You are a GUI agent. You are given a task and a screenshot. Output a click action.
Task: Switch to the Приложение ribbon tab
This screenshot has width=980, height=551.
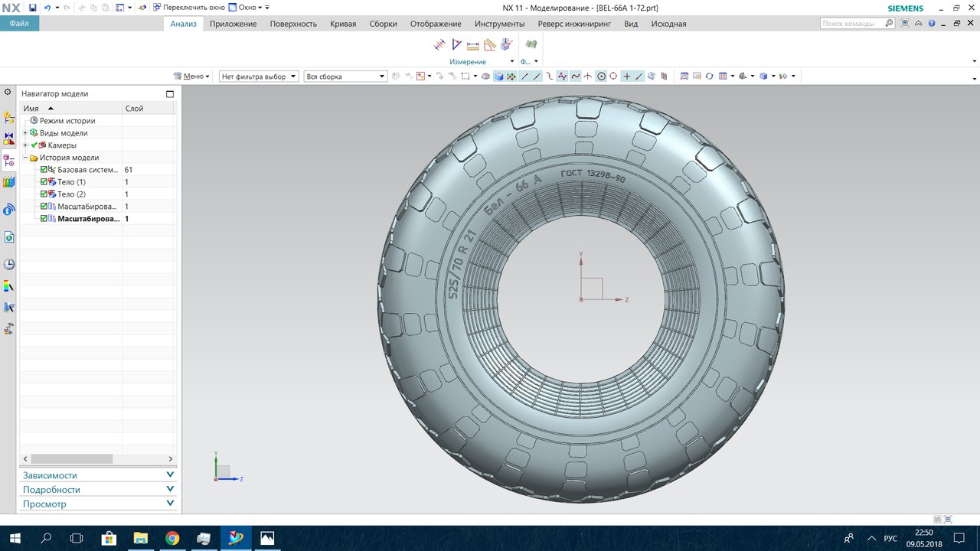233,24
